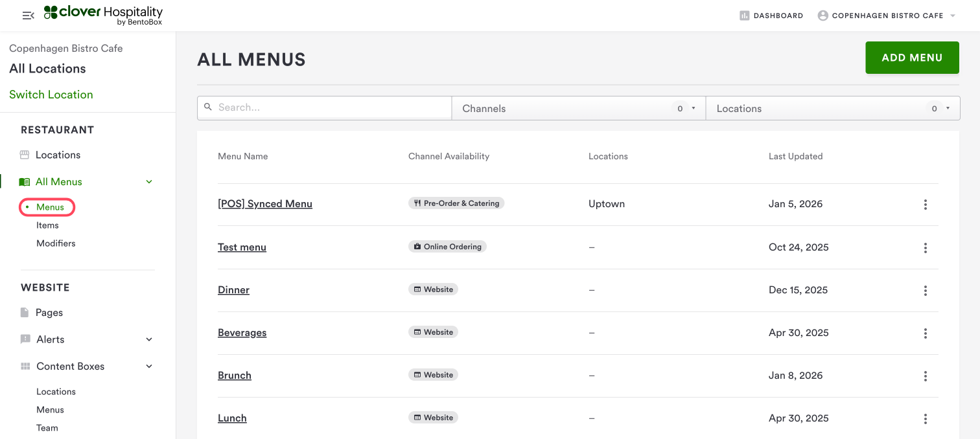Open three-dot options for Dinner menu
The height and width of the screenshot is (439, 980).
tap(925, 290)
